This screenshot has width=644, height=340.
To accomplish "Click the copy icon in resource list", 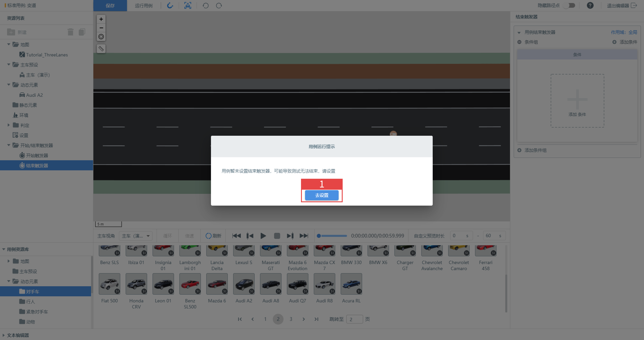I will click(82, 32).
